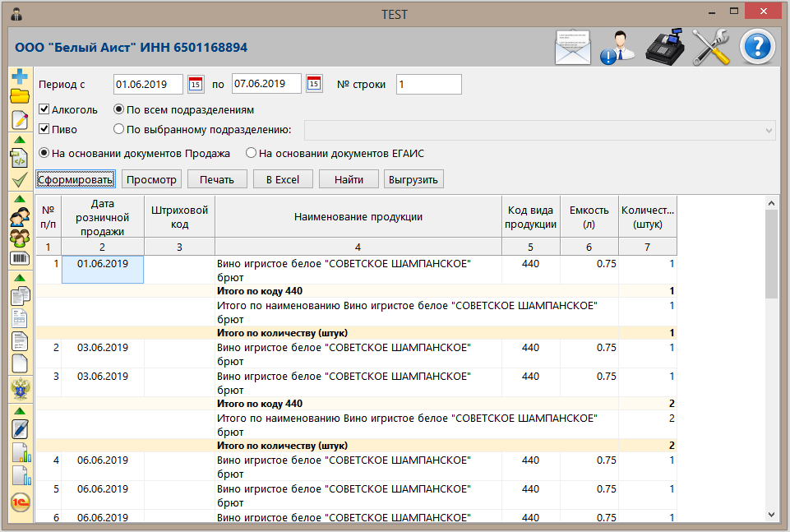790x532 pixels.
Task: Click the blank page icon
Action: click(20, 363)
